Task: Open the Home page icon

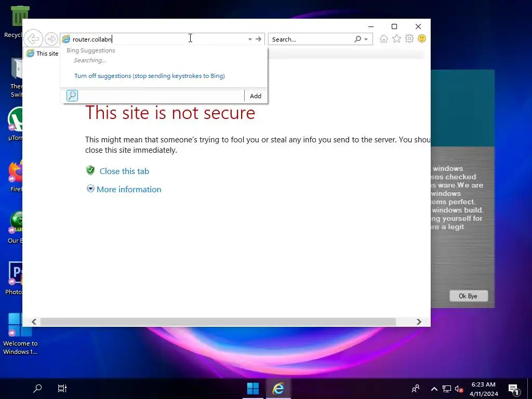Action: 384,38
